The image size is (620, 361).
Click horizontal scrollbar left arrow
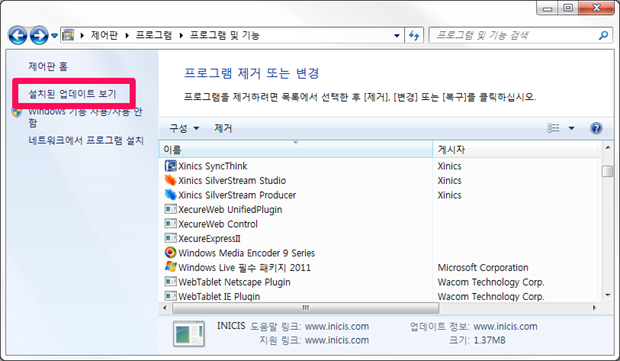[165, 308]
